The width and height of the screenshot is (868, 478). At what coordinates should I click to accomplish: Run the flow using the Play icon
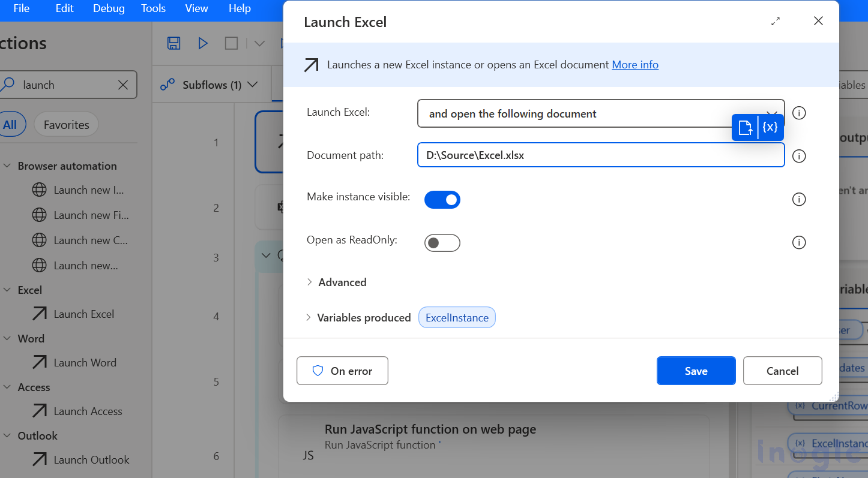202,43
